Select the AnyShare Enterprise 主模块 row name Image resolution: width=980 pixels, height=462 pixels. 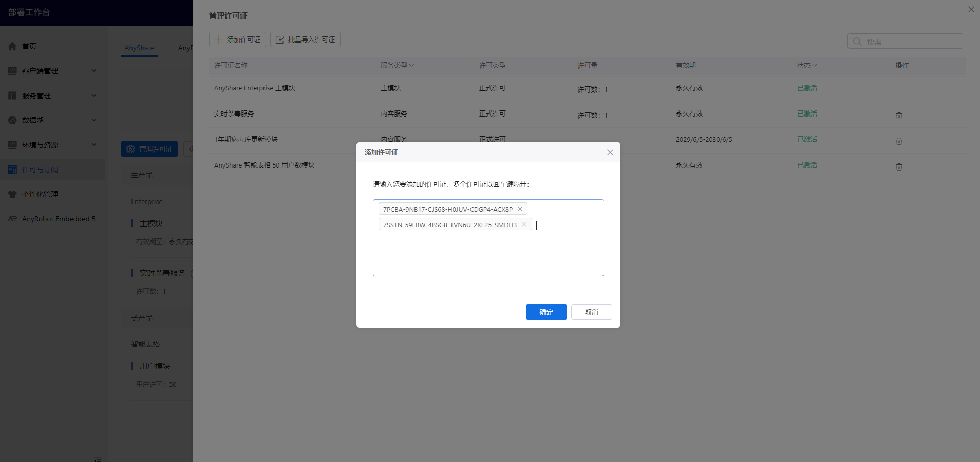[x=255, y=88]
